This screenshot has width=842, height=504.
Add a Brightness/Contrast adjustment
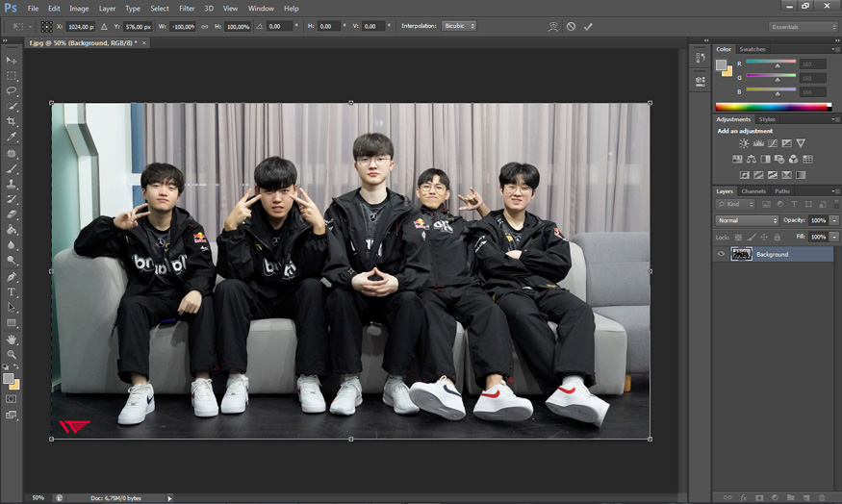[744, 143]
